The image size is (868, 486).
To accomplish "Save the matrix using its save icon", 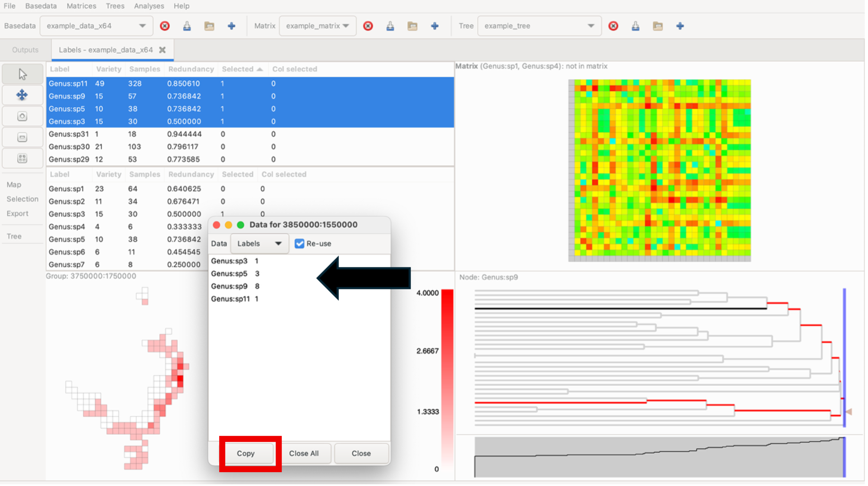I will pyautogui.click(x=390, y=26).
